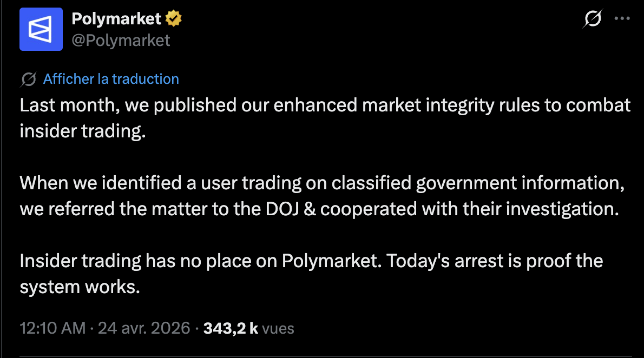
Task: Click the paragraph starting with Last month
Action: point(325,105)
